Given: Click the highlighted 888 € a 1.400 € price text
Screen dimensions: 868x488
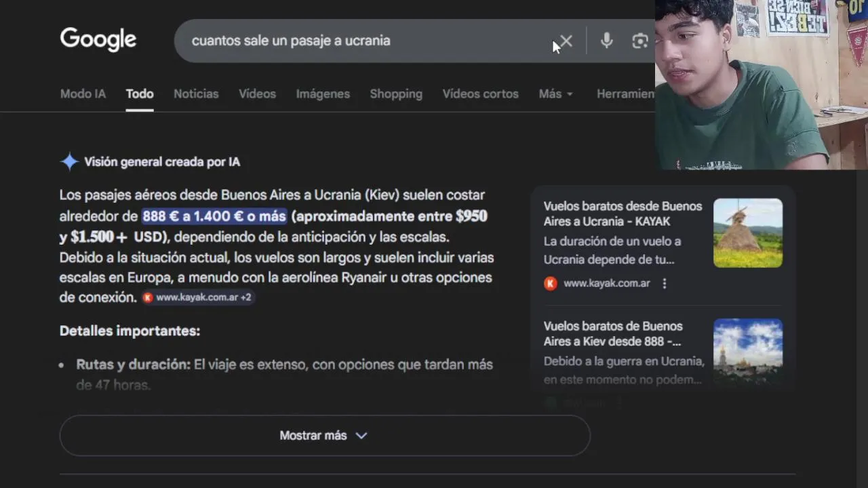Looking at the screenshot, I should coord(214,216).
